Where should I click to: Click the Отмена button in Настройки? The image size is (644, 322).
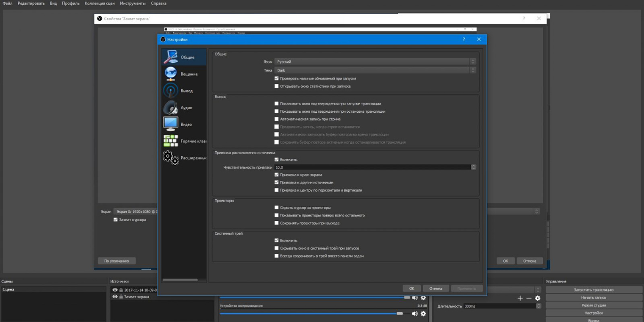436,289
